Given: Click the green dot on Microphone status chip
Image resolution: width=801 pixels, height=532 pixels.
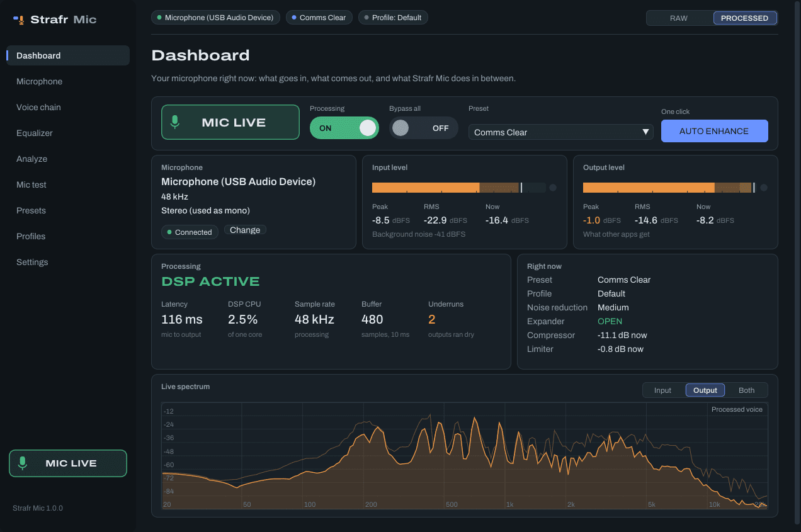Looking at the screenshot, I should click(159, 18).
